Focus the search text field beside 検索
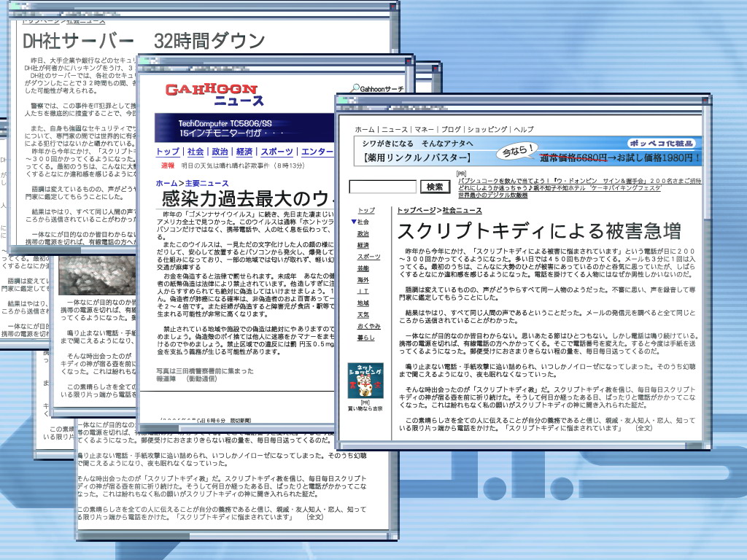The height and width of the screenshot is (560, 747). click(x=382, y=187)
